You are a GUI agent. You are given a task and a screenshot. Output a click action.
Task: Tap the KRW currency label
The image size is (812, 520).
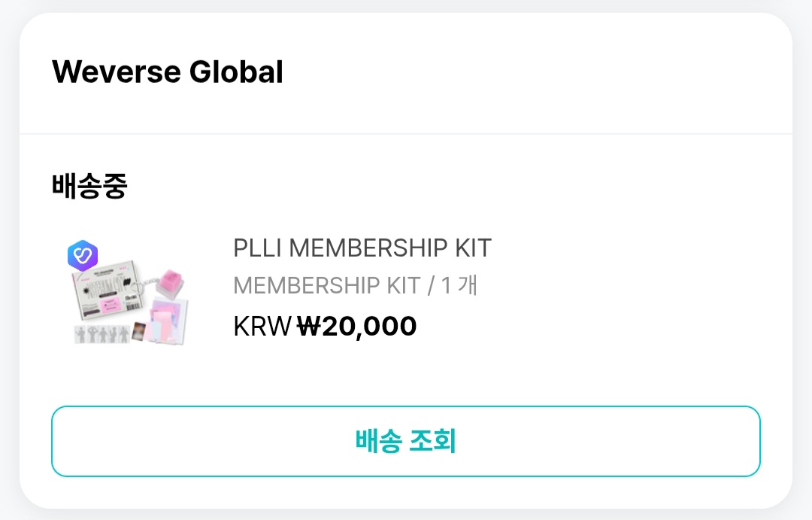[x=262, y=327]
